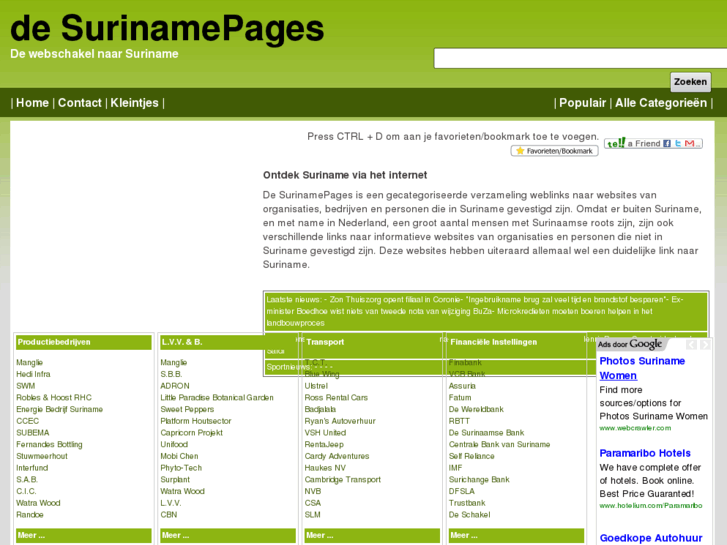The width and height of the screenshot is (727, 545).
Task: Click Meer under L.V.V. & B.
Action: coord(228,535)
